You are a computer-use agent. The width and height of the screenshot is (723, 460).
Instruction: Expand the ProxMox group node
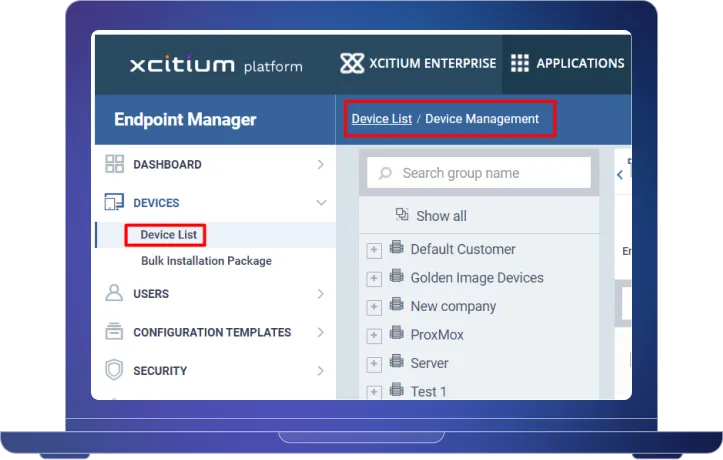374,336
